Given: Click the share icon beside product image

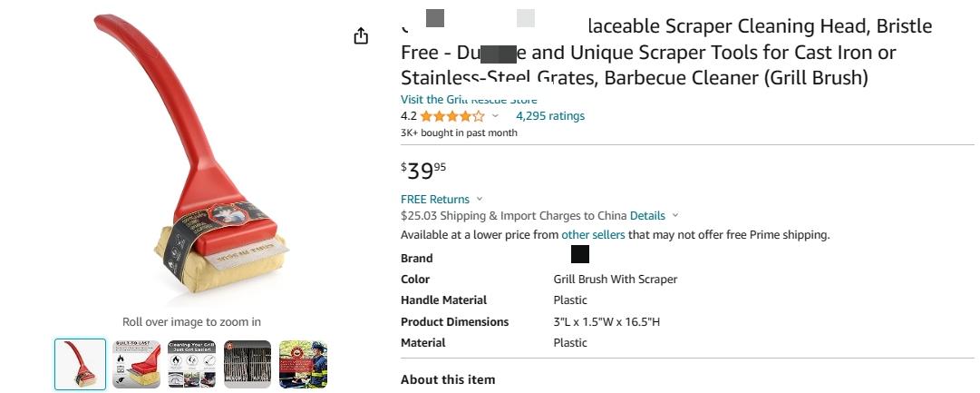Looking at the screenshot, I should coord(361,36).
